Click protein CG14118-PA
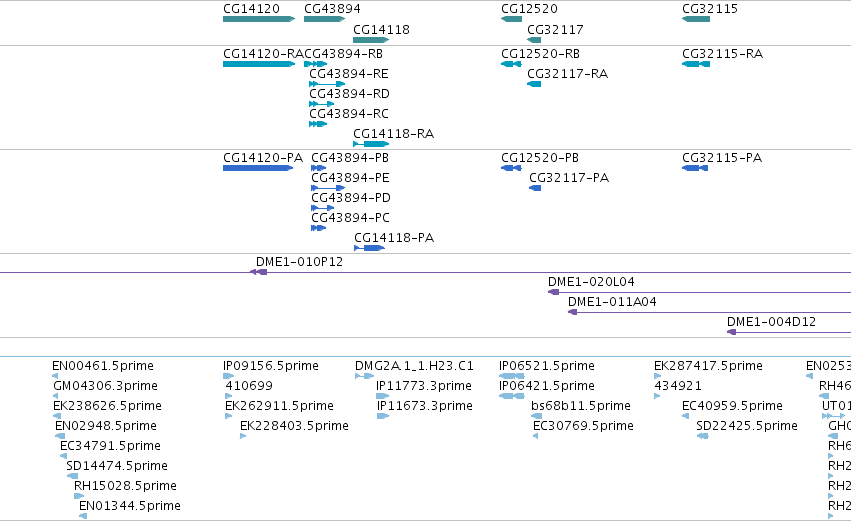851x521 pixels. pyautogui.click(x=370, y=248)
